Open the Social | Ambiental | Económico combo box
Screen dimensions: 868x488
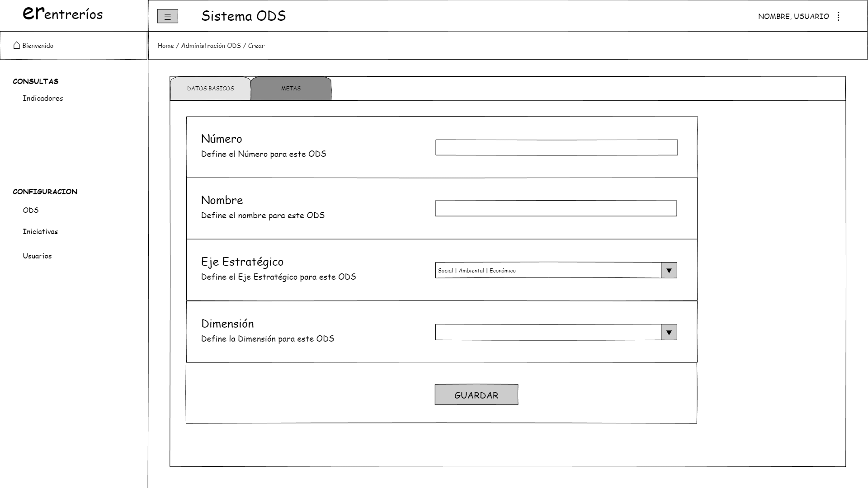pyautogui.click(x=547, y=271)
